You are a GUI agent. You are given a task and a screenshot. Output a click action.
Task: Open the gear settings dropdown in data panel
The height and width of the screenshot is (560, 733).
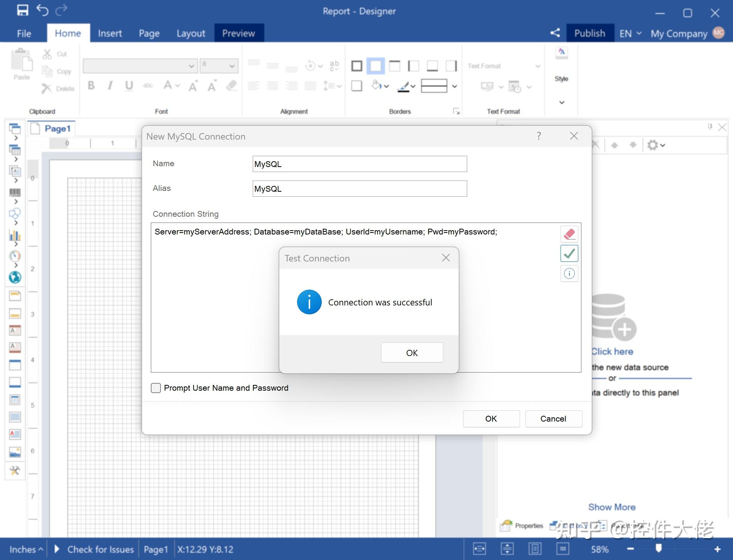pos(656,145)
